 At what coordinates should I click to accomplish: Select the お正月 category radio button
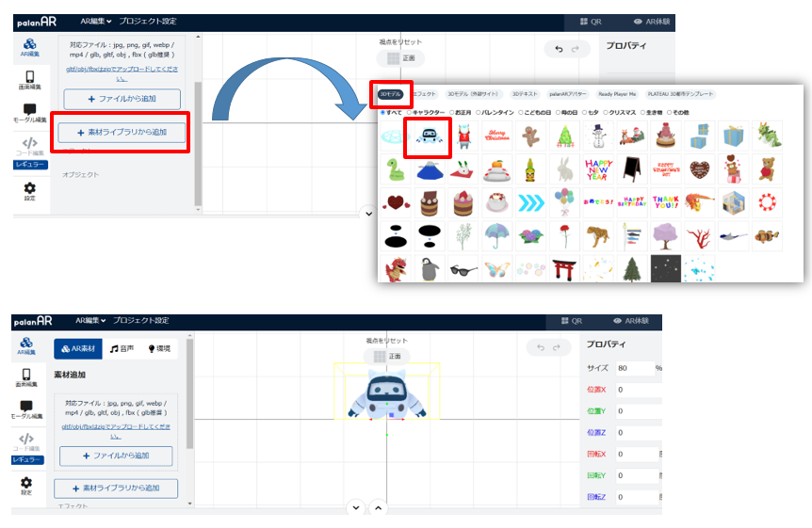(x=452, y=112)
